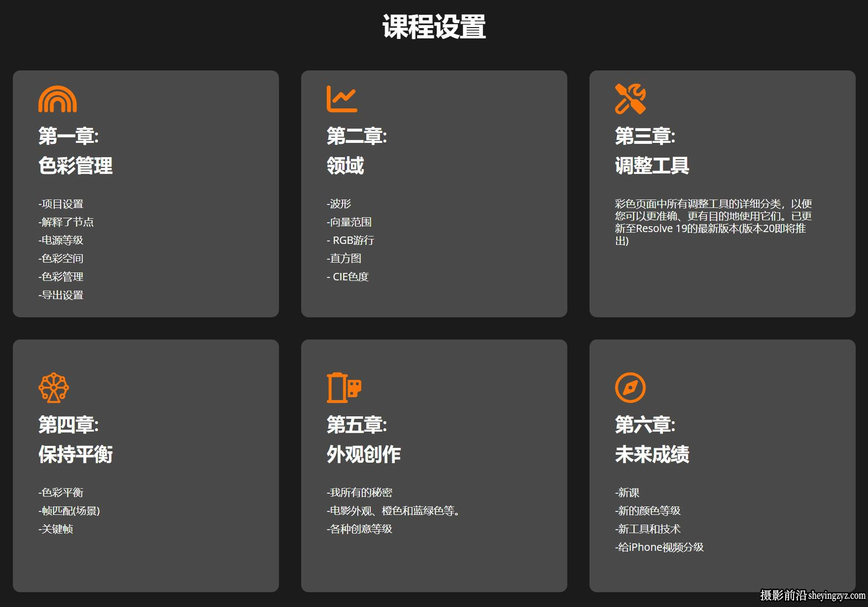The height and width of the screenshot is (607, 868).
Task: Click the wrench and screwdriver tools icon
Action: click(x=630, y=99)
